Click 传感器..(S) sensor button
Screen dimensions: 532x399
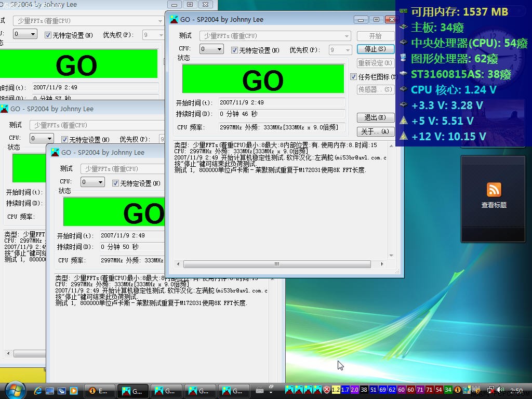[375, 89]
